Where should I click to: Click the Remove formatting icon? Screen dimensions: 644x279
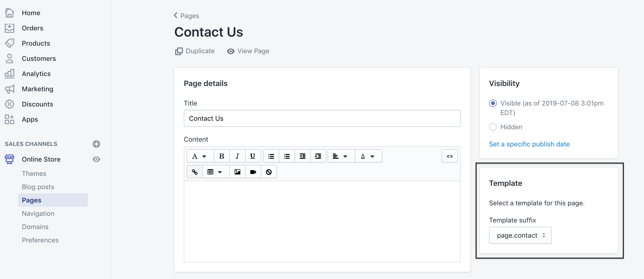(269, 172)
